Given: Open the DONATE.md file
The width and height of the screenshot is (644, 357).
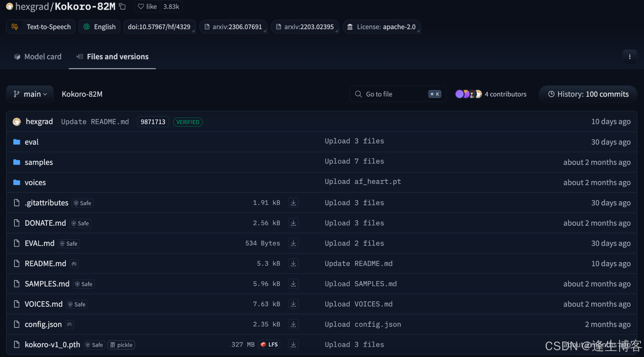Looking at the screenshot, I should [x=45, y=223].
